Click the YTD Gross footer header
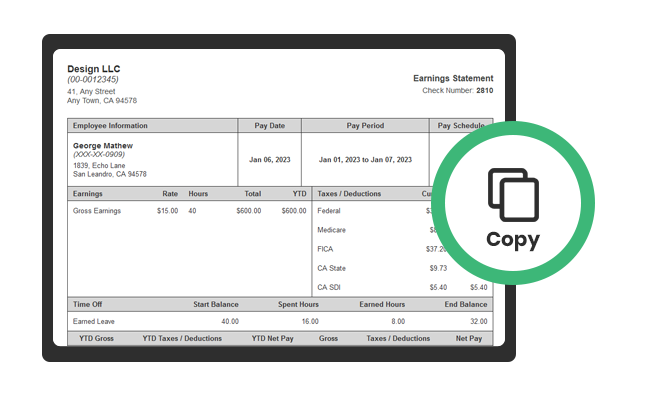Screen dimensions: 646x395 tap(96, 339)
